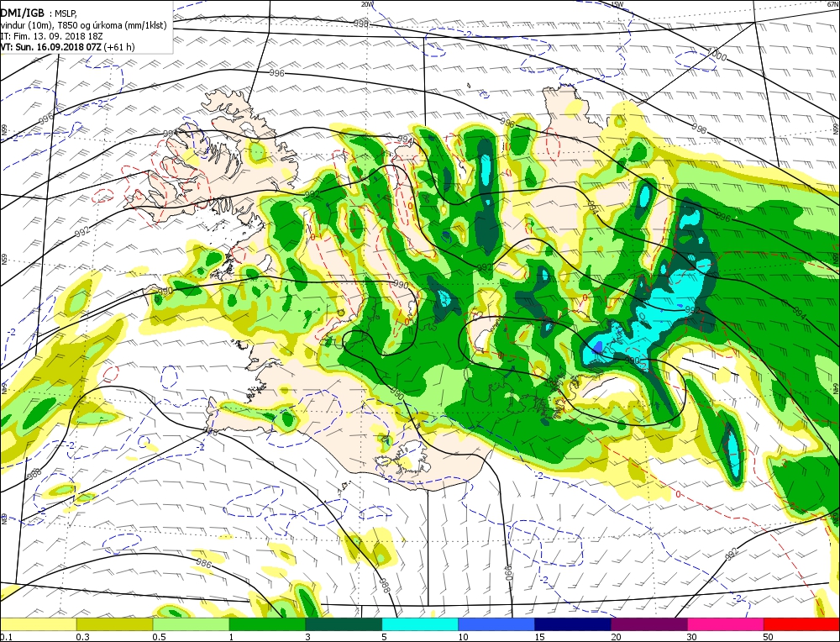840x642 pixels.
Task: Click the olive 0.3–0.5 legend swatch
Action: coord(114,624)
